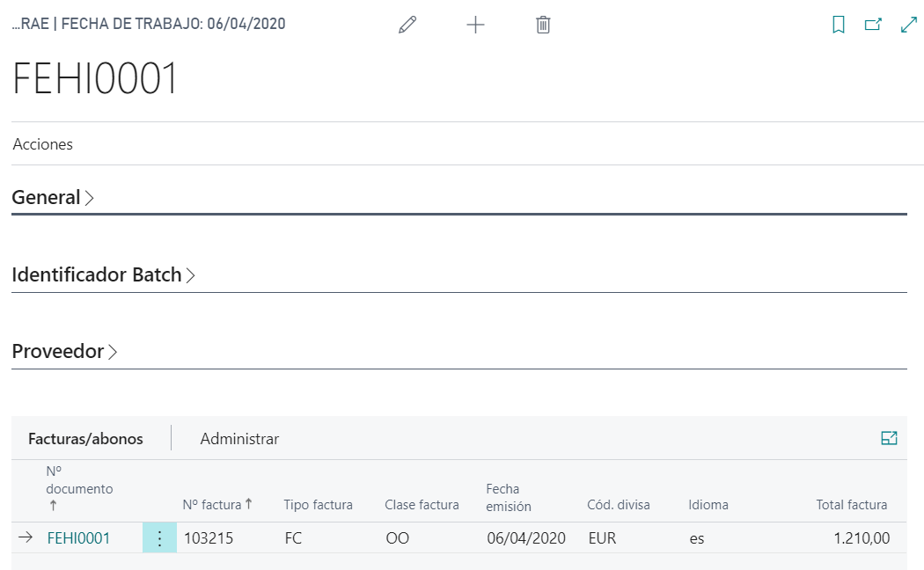Click the bookmark icon in the top bar
Viewport: 924px width, 570px height.
click(x=839, y=24)
